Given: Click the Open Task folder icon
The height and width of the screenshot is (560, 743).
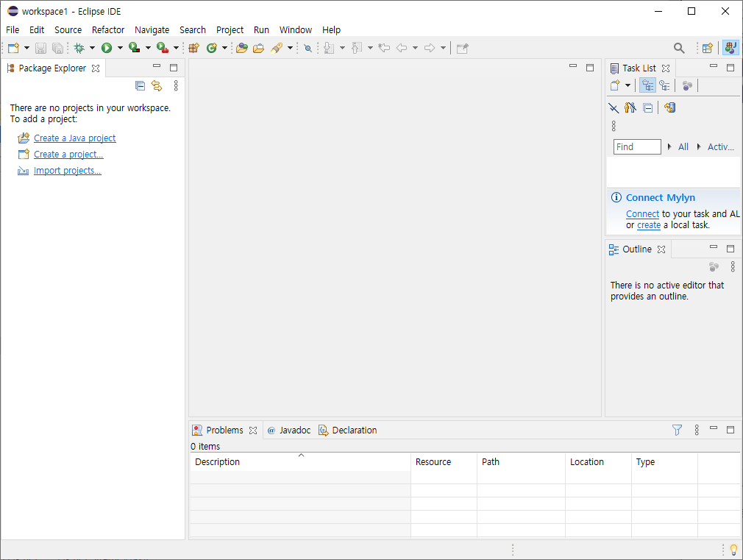Looking at the screenshot, I should coord(259,48).
